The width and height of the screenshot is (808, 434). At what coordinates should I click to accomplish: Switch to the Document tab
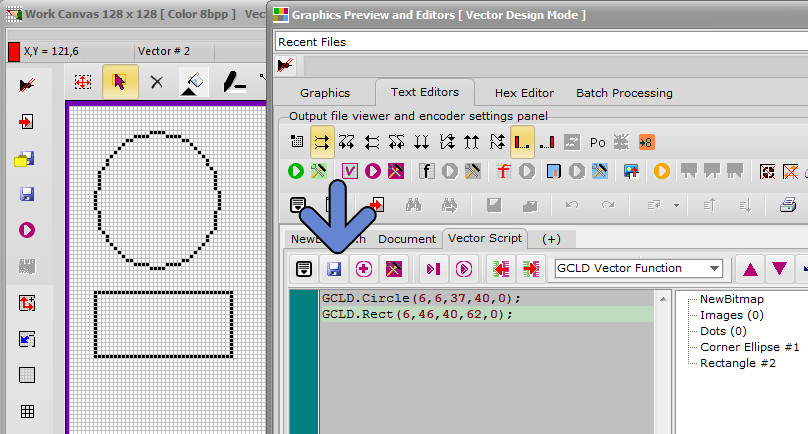click(407, 239)
